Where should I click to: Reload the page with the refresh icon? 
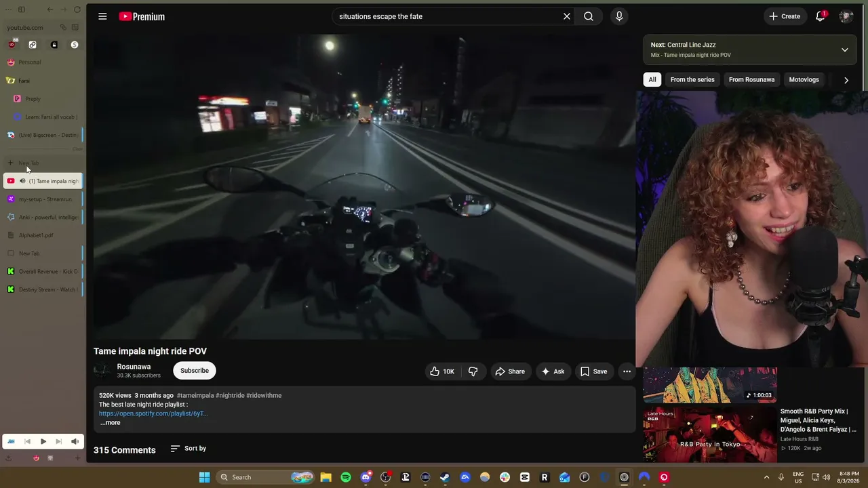point(77,9)
